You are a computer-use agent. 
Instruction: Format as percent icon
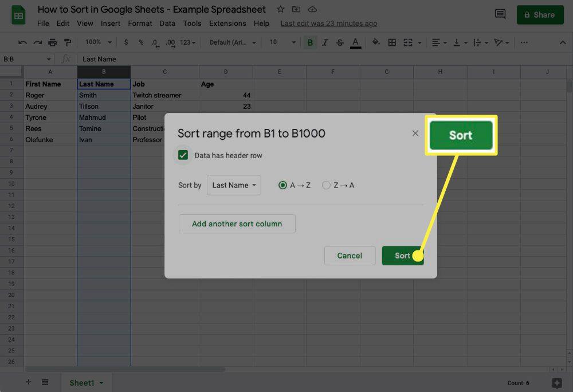(x=141, y=42)
